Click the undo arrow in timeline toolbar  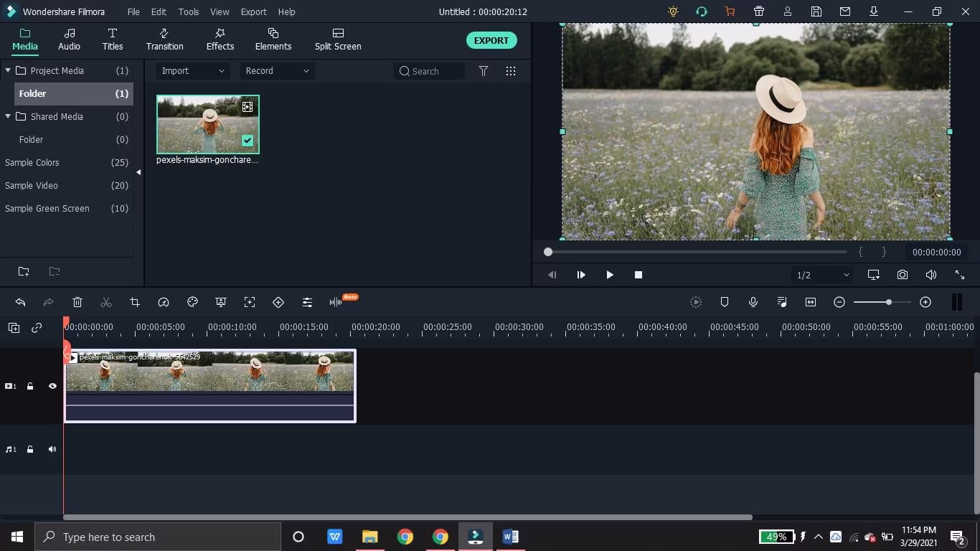point(20,303)
